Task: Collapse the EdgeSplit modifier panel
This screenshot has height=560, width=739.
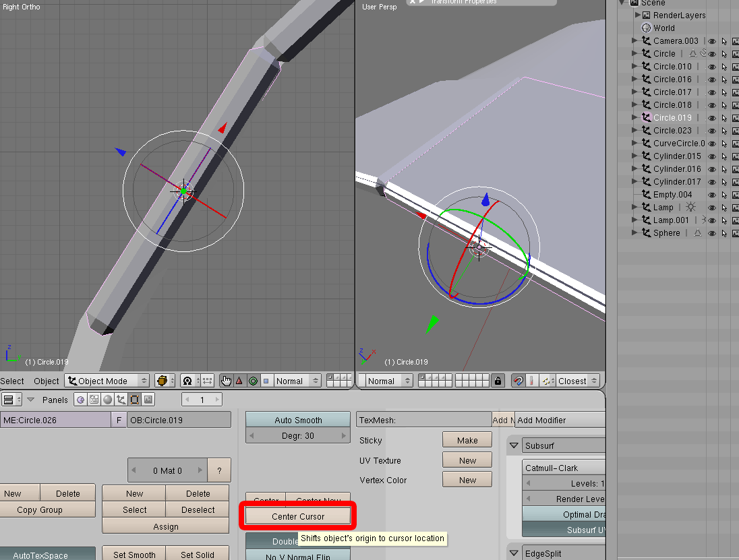Action: tap(514, 553)
